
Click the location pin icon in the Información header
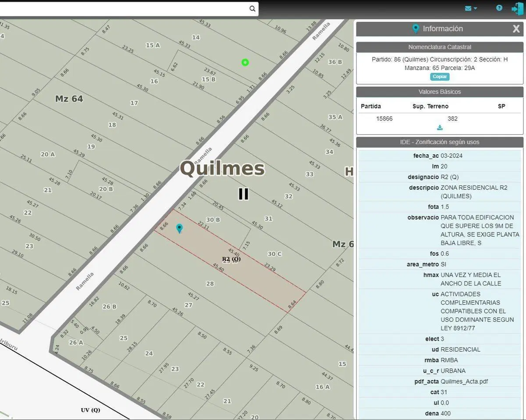(x=416, y=29)
